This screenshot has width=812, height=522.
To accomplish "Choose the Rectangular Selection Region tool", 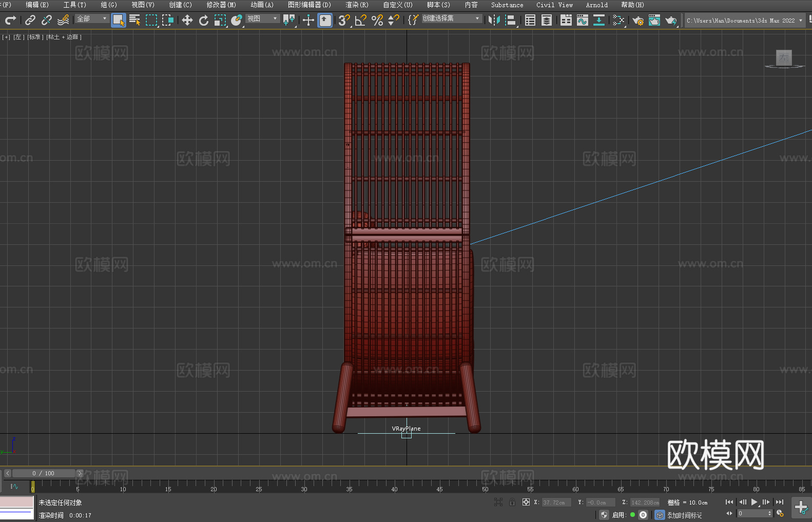I will click(151, 20).
